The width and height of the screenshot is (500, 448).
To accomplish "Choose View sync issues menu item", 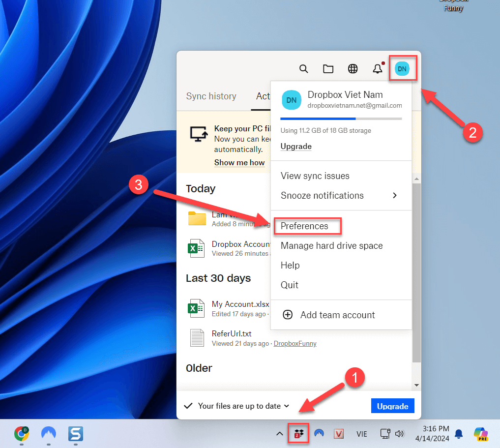I will point(315,176).
